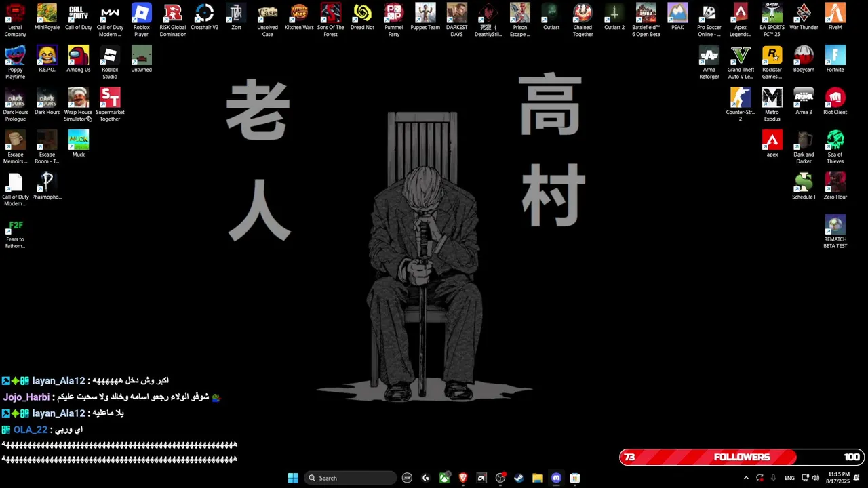Image resolution: width=868 pixels, height=488 pixels.
Task: Select the Among Us icon
Action: coord(78,60)
